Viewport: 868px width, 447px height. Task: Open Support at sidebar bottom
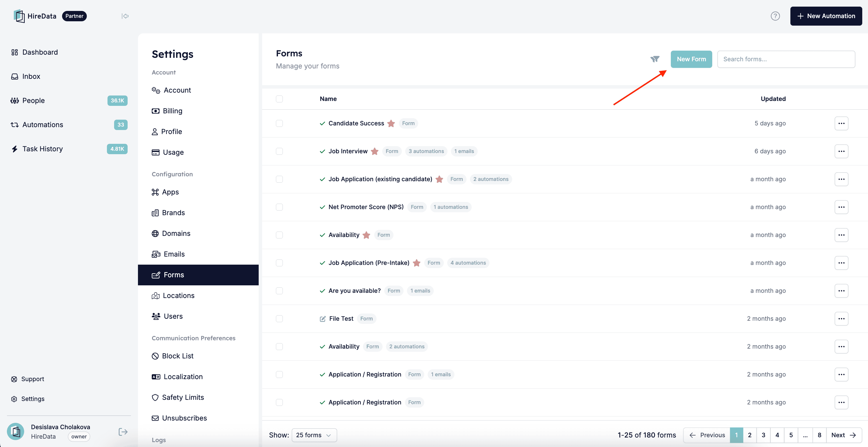[x=28, y=379]
